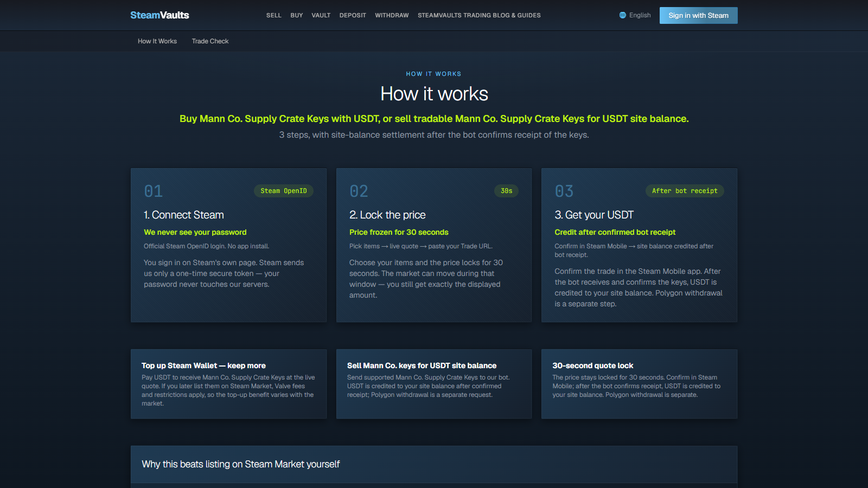
Task: Open the DEPOSIT page
Action: [353, 15]
